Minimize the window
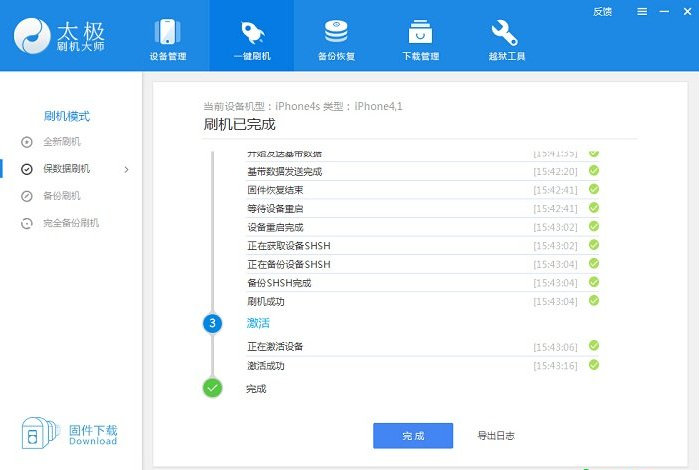This screenshot has height=470, width=700. tap(664, 12)
